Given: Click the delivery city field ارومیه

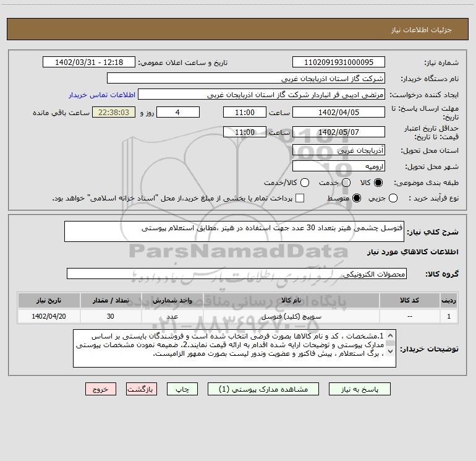Looking at the screenshot, I should tap(339, 166).
